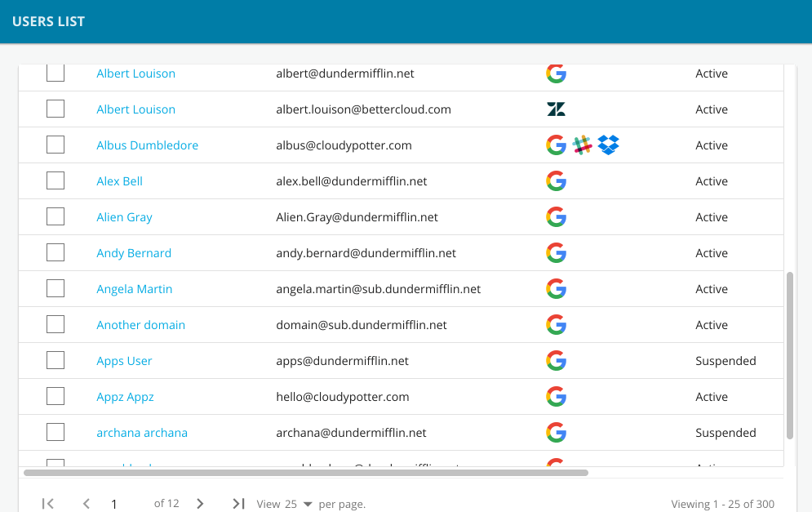Click 'of 12' page count text
Image resolution: width=812 pixels, height=512 pixels.
pos(166,503)
